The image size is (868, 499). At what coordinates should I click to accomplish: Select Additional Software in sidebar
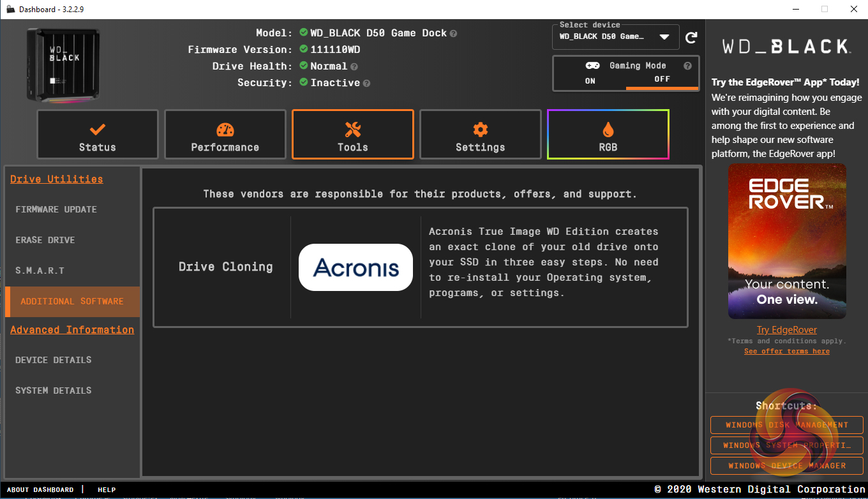click(72, 301)
